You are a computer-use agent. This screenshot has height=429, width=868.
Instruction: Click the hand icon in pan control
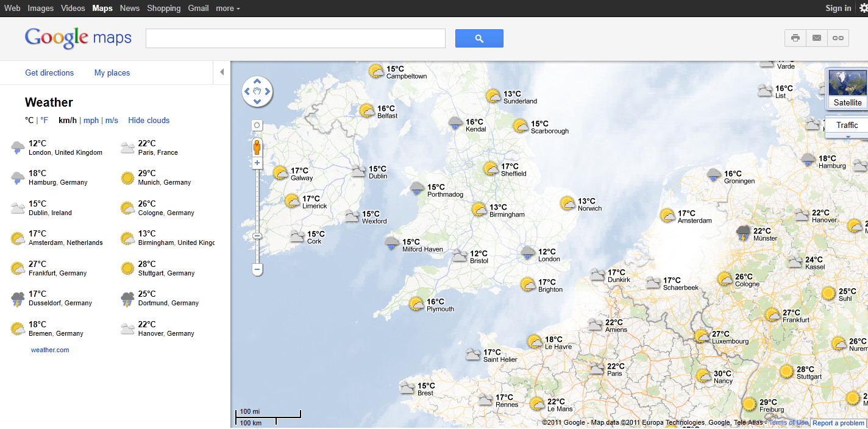(257, 91)
